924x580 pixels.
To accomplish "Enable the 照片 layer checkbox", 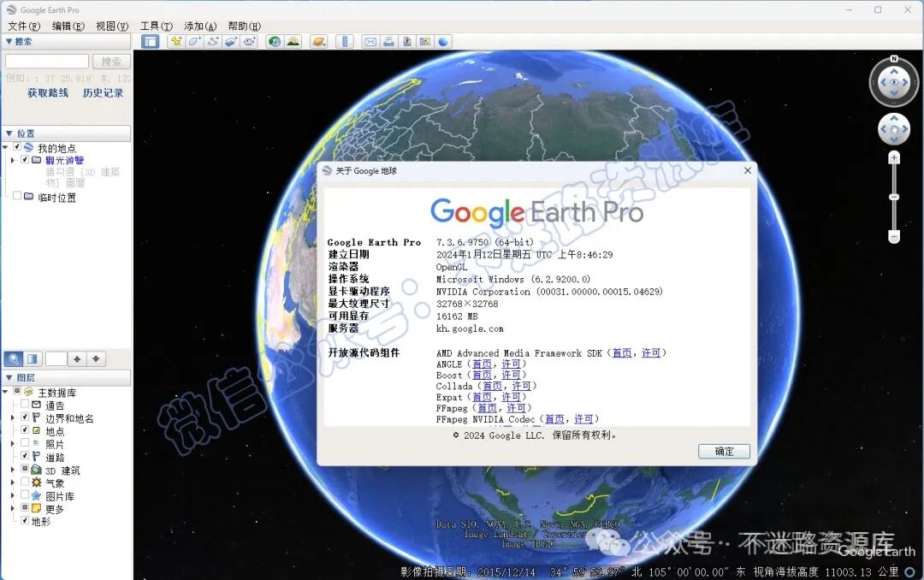I will (x=25, y=442).
